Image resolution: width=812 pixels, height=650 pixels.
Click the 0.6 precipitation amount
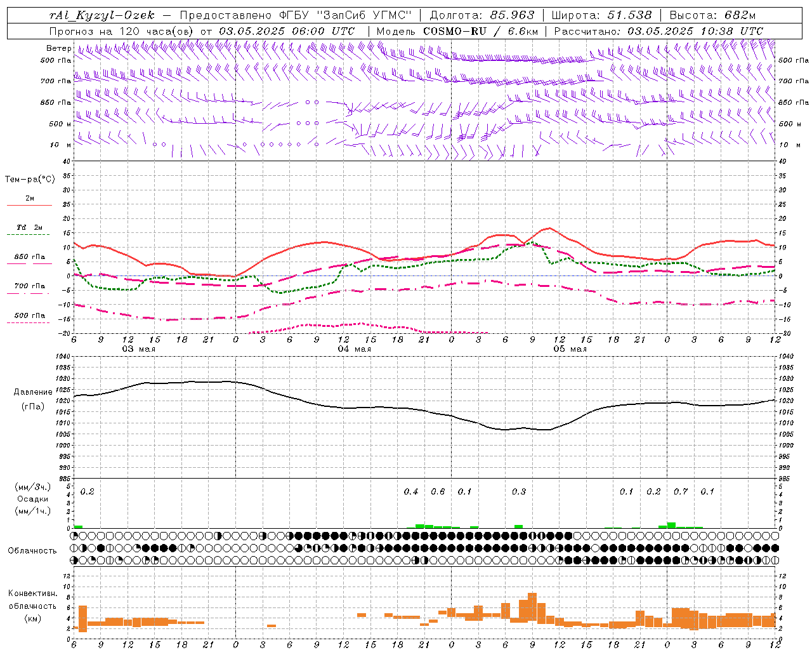point(438,492)
